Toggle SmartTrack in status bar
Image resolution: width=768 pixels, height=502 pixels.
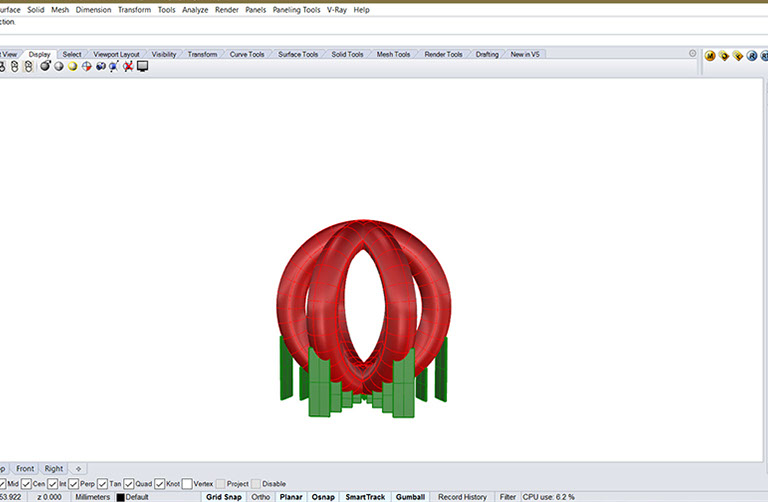365,497
